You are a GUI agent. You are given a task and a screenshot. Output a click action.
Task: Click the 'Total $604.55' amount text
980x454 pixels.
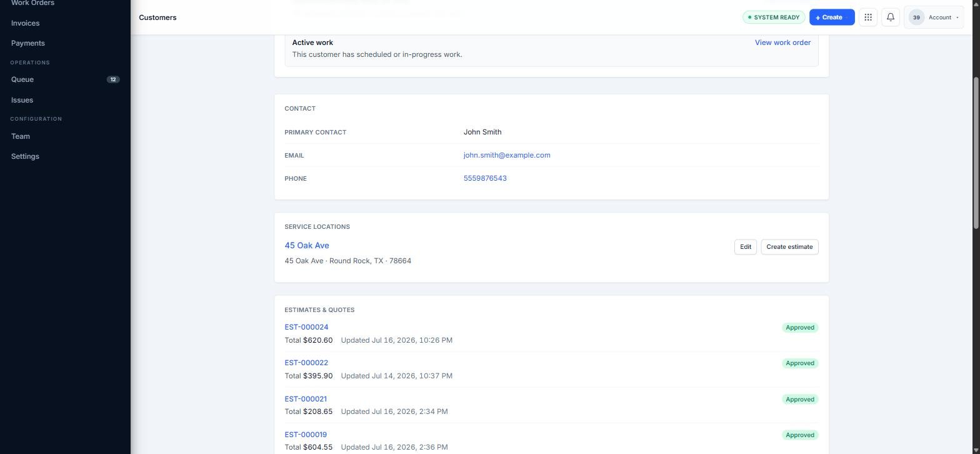point(309,447)
